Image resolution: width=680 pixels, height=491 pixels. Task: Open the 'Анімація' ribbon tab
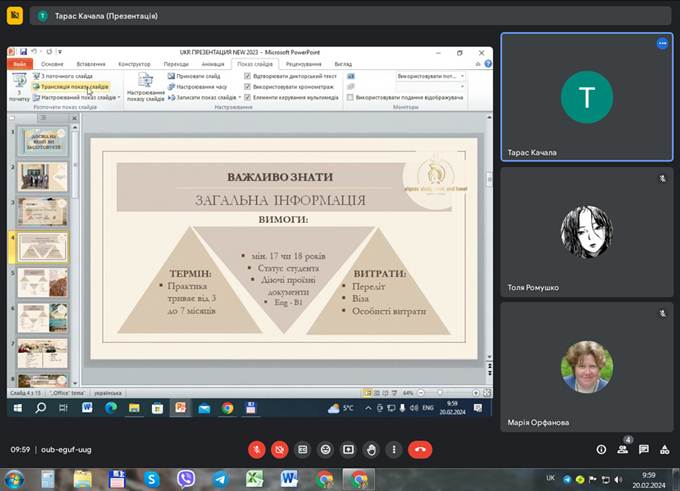213,63
